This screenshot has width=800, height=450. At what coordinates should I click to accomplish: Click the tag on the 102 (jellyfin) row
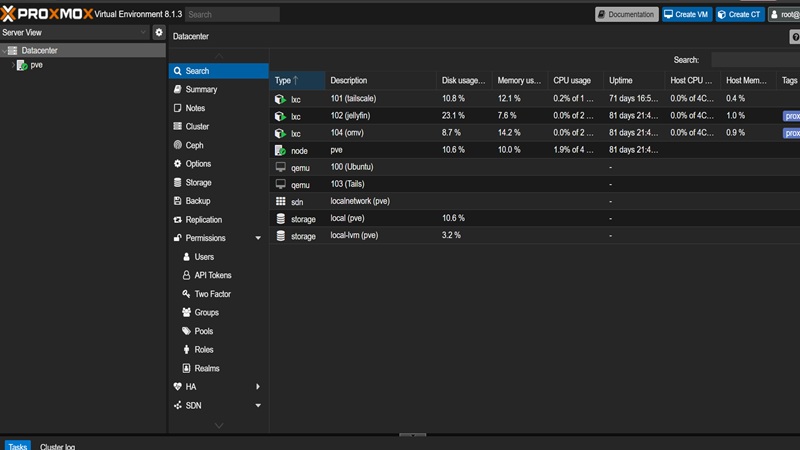pos(792,116)
